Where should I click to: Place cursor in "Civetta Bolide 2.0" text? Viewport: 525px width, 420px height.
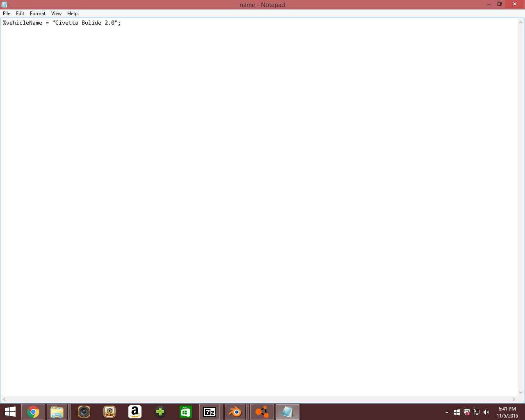tap(85, 23)
